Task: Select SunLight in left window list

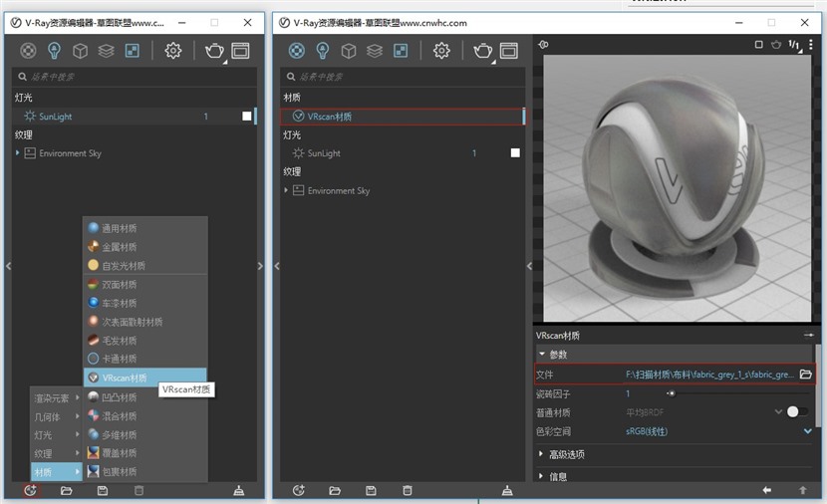Action: [x=134, y=116]
